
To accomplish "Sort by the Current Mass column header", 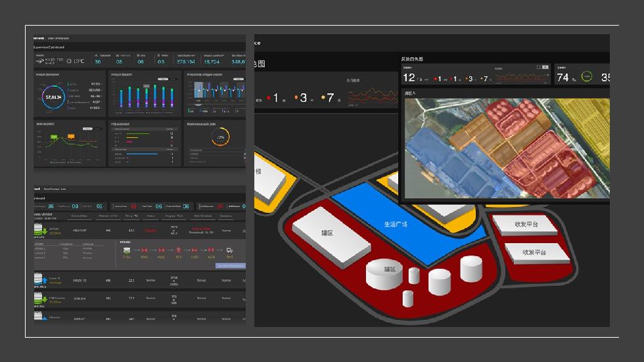I will tap(79, 215).
